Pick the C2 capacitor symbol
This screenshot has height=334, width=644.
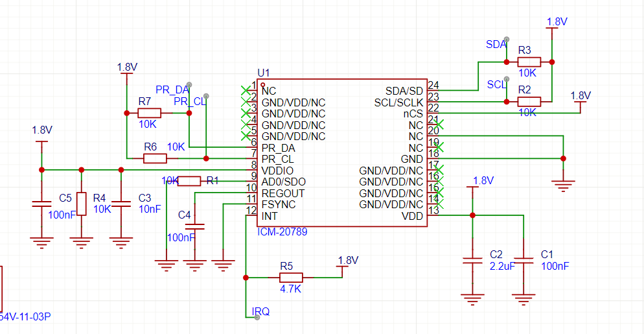[472, 260]
